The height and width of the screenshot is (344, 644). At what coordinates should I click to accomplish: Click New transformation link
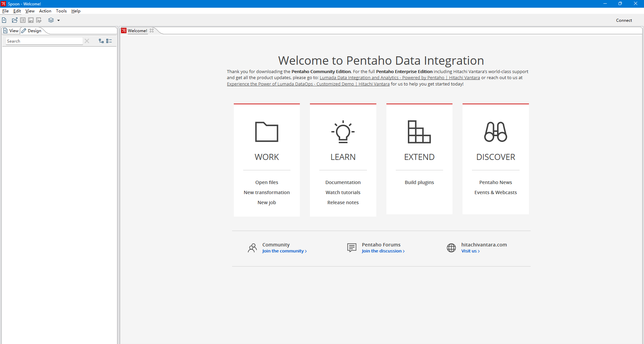pos(267,192)
